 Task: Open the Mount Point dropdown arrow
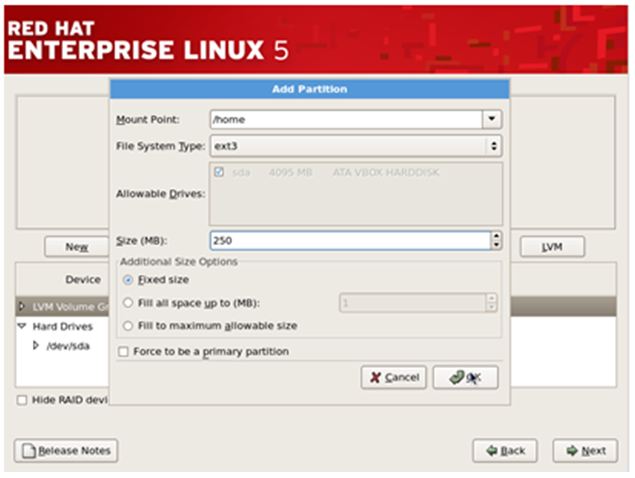tap(492, 119)
